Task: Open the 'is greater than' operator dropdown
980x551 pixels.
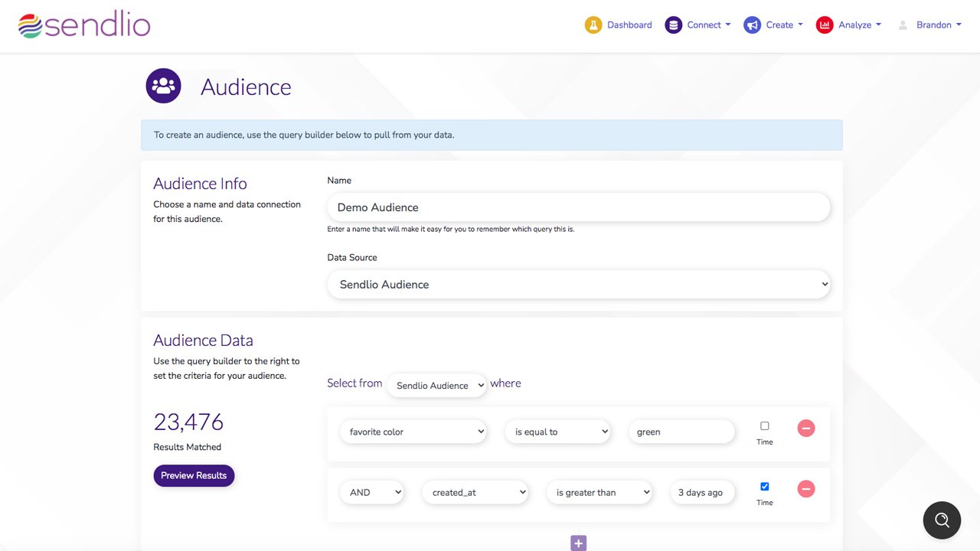Action: 599,492
